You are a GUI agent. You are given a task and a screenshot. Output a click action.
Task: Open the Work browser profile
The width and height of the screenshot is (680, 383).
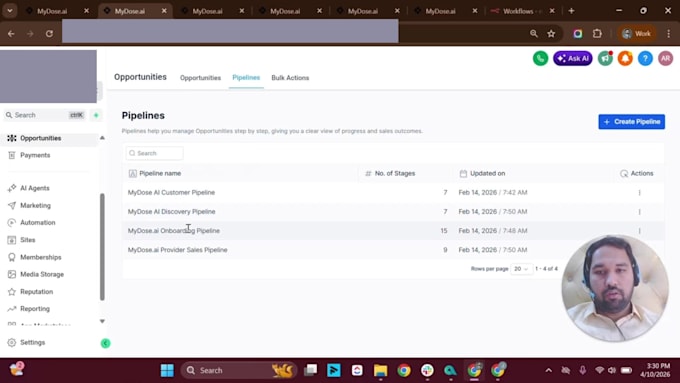click(636, 33)
